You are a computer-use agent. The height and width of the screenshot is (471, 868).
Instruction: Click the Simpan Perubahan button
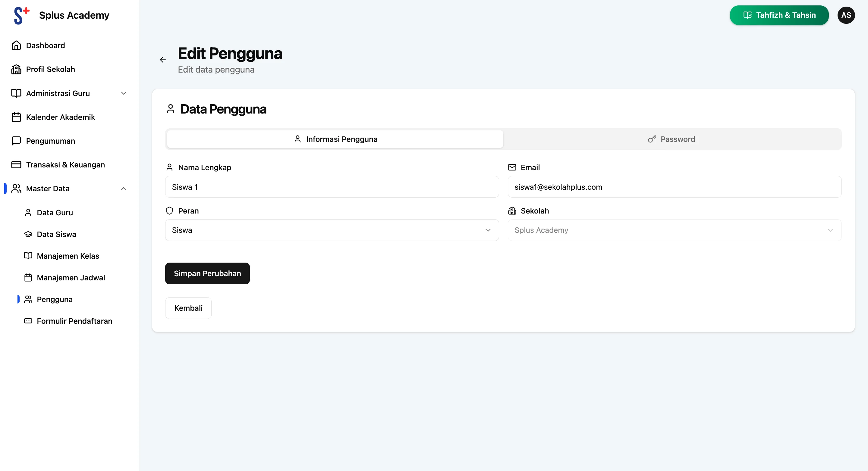[x=207, y=273]
